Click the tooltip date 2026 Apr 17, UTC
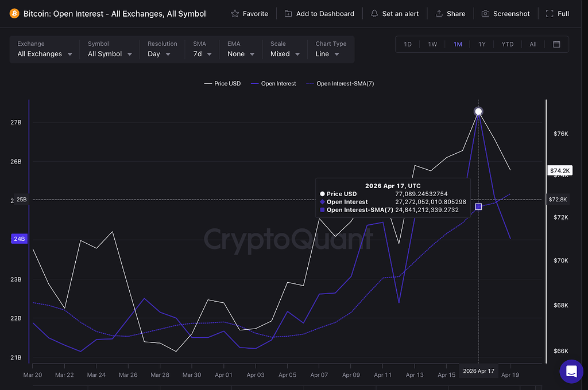This screenshot has height=390, width=588. click(x=393, y=186)
